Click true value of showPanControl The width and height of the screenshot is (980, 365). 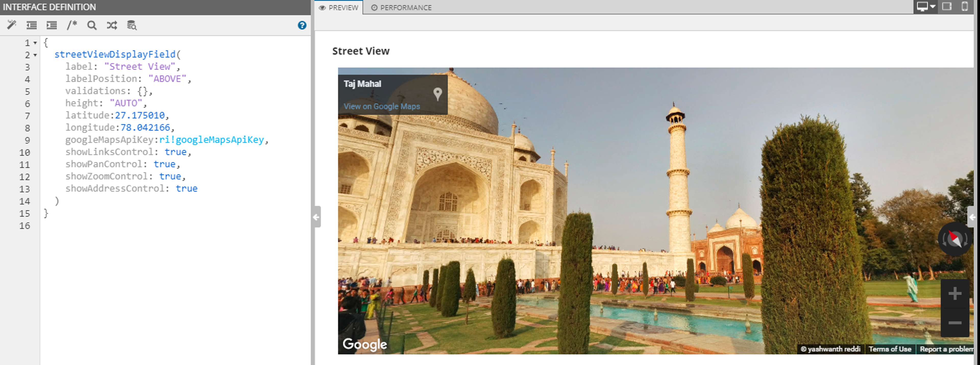(164, 164)
